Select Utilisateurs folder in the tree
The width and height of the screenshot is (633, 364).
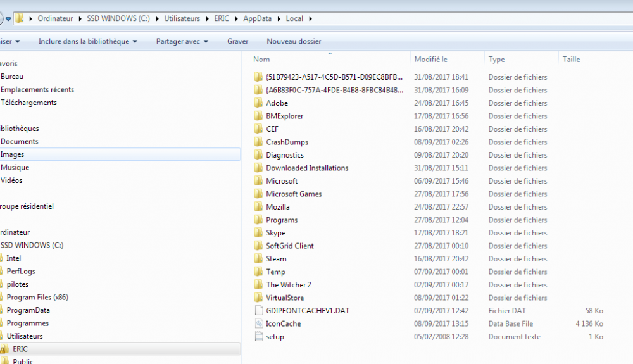point(25,336)
